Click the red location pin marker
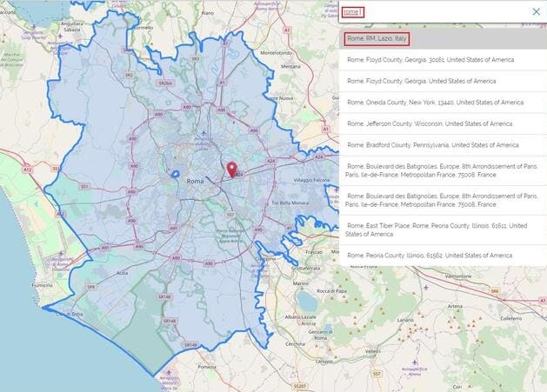 (x=231, y=169)
